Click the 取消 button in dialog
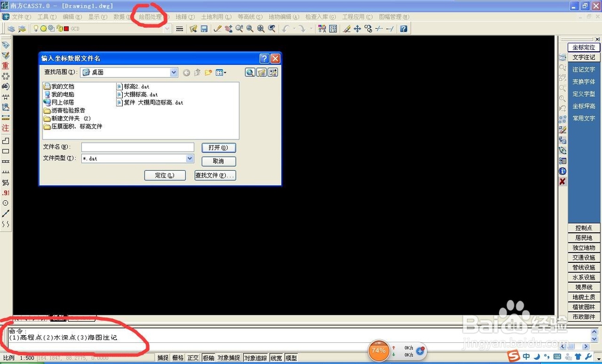The width and height of the screenshot is (602, 364). pyautogui.click(x=219, y=161)
